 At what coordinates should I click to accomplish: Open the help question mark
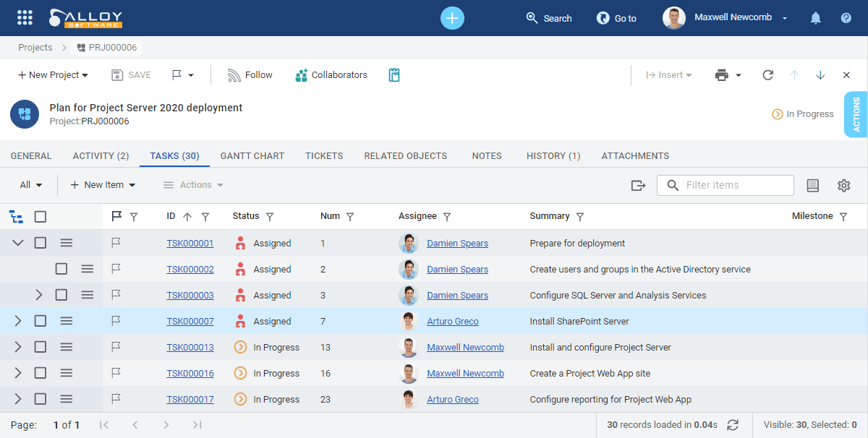846,18
